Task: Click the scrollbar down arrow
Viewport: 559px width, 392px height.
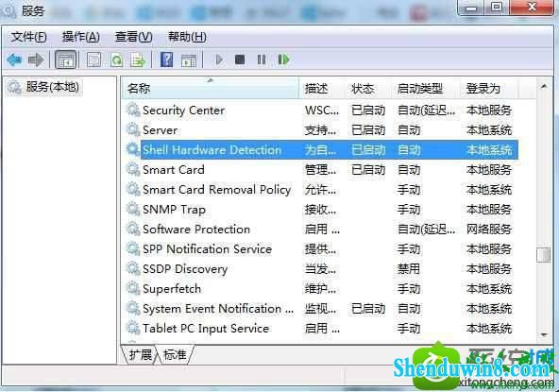Action: point(544,334)
